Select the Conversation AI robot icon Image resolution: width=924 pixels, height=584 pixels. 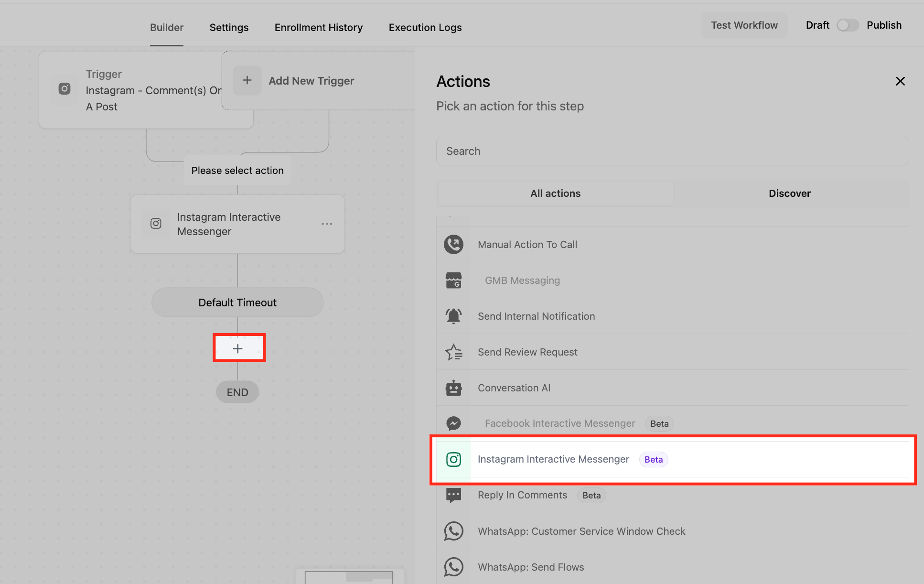point(453,388)
